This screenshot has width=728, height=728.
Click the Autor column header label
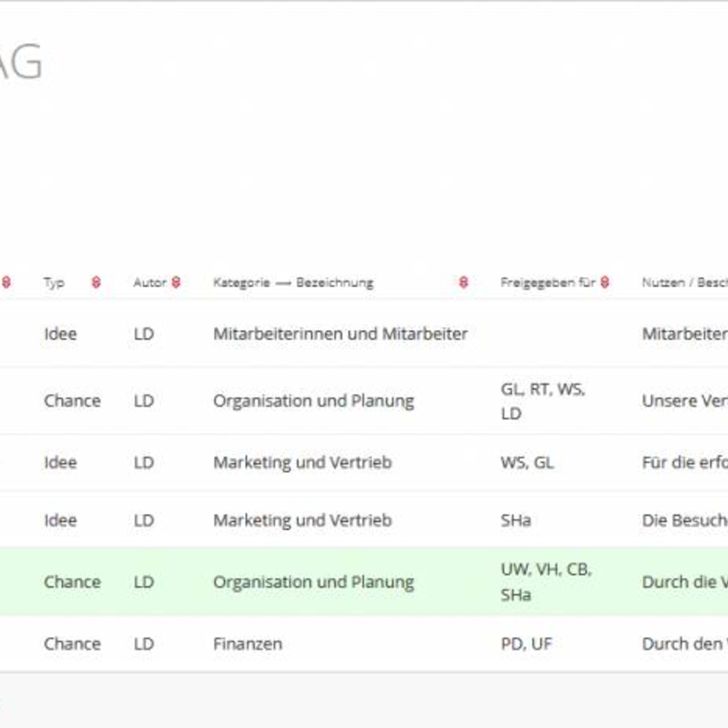150,282
